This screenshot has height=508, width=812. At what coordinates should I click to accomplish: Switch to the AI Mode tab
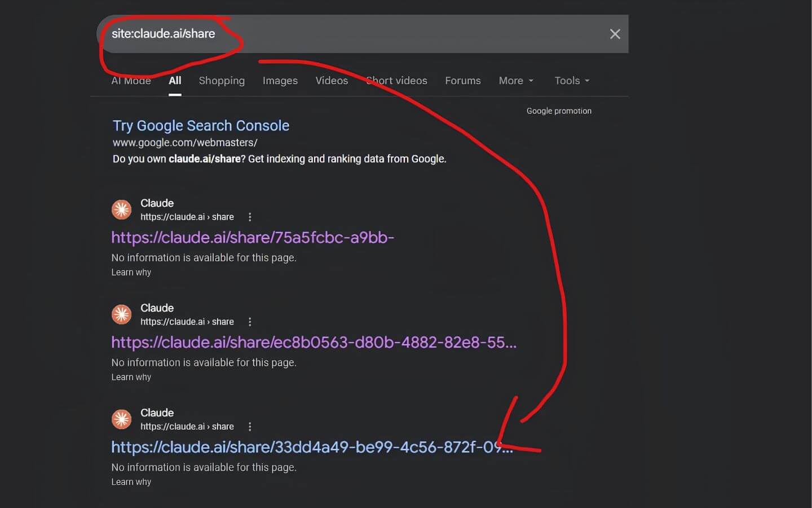pos(131,81)
